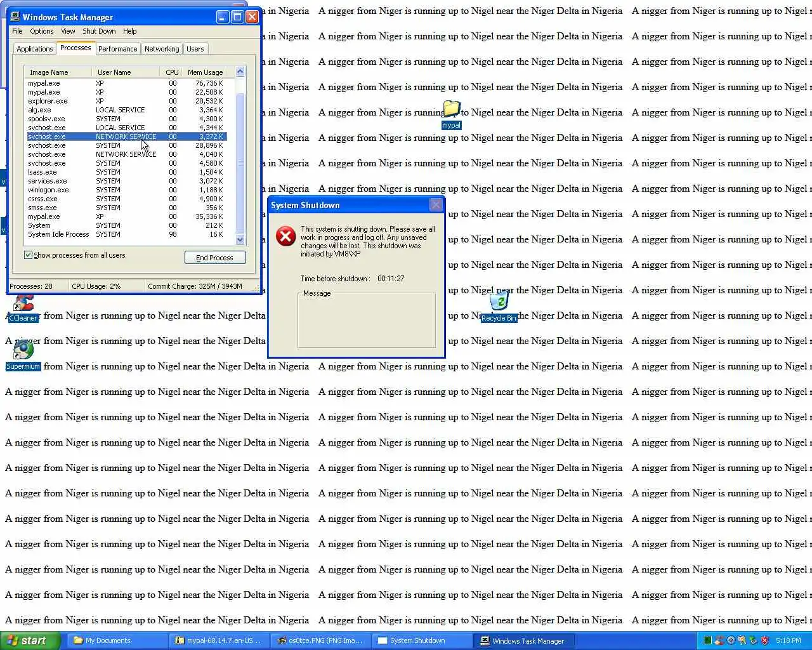Click the CCleaner icon in the system tray

click(x=719, y=640)
